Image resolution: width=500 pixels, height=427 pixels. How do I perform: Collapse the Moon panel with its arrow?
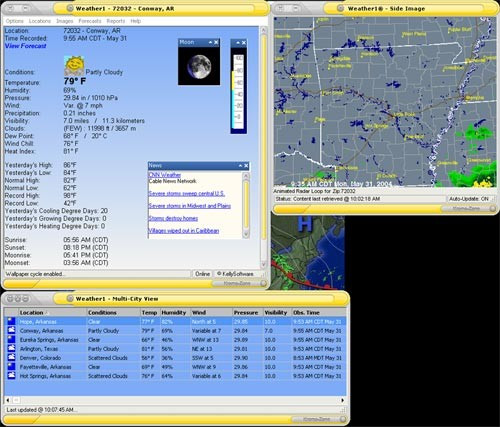210,42
